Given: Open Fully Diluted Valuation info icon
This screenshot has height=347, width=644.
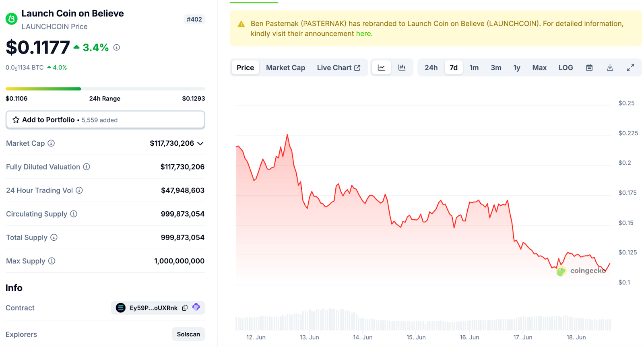Looking at the screenshot, I should pos(87,167).
